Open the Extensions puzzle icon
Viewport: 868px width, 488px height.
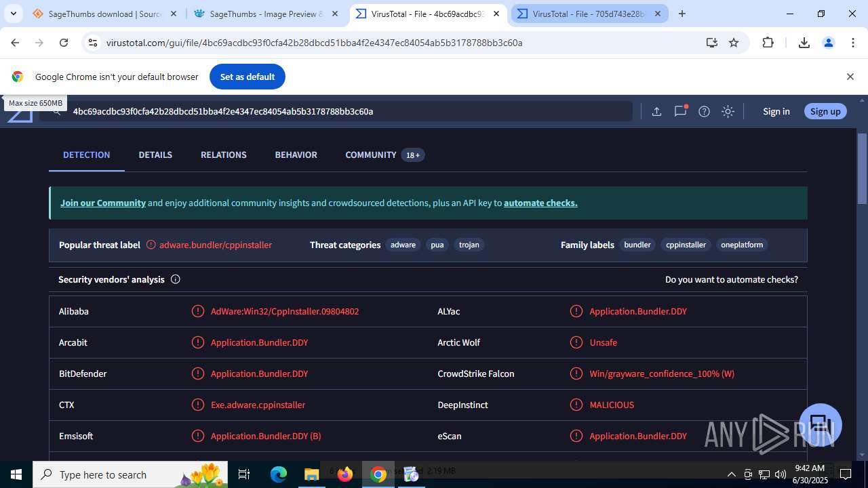(x=768, y=43)
